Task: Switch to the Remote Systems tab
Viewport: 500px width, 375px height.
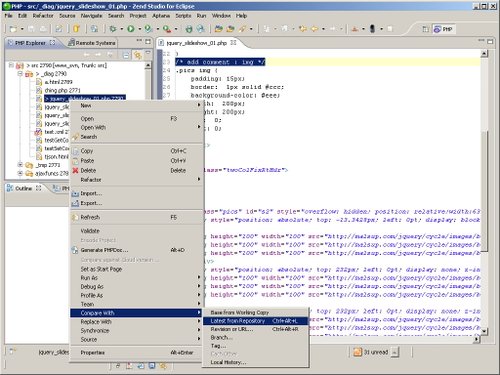Action: tap(92, 43)
